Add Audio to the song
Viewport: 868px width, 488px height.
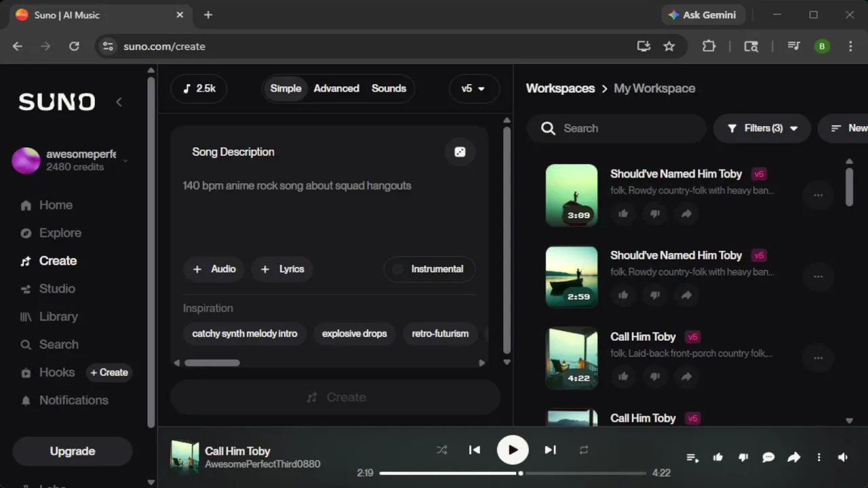point(214,269)
